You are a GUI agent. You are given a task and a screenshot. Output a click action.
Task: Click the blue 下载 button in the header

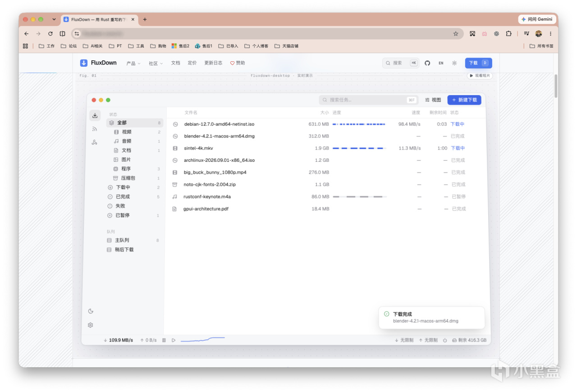[x=479, y=63]
